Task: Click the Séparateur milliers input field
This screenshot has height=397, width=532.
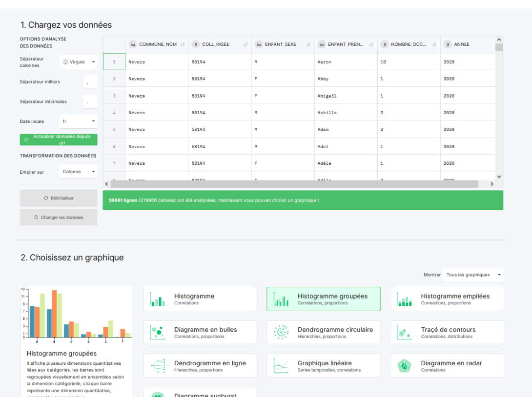Action: pyautogui.click(x=90, y=82)
